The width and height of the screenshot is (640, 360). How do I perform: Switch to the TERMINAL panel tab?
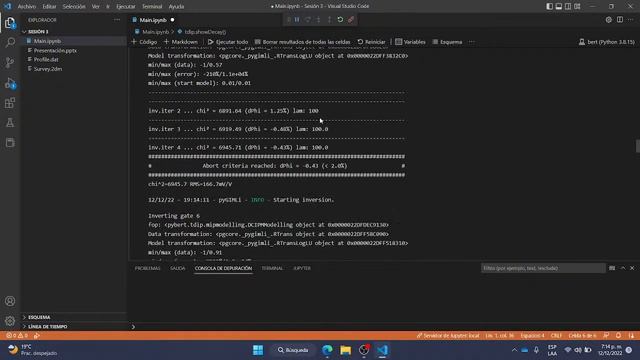272,268
